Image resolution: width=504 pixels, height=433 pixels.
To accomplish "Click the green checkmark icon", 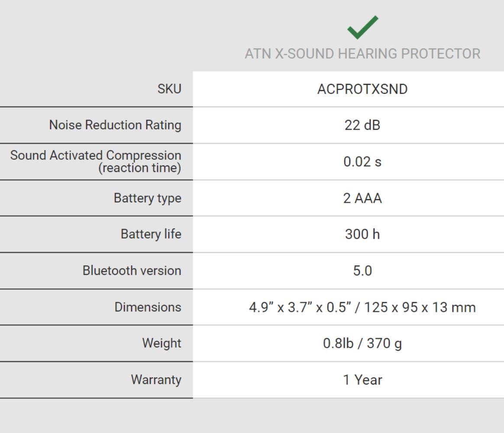I will [x=362, y=28].
